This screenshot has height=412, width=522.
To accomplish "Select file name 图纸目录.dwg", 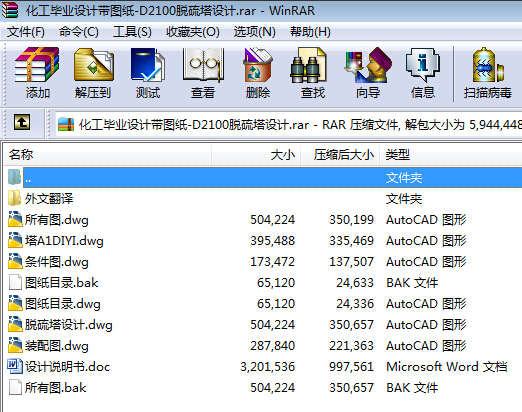I will tap(63, 304).
